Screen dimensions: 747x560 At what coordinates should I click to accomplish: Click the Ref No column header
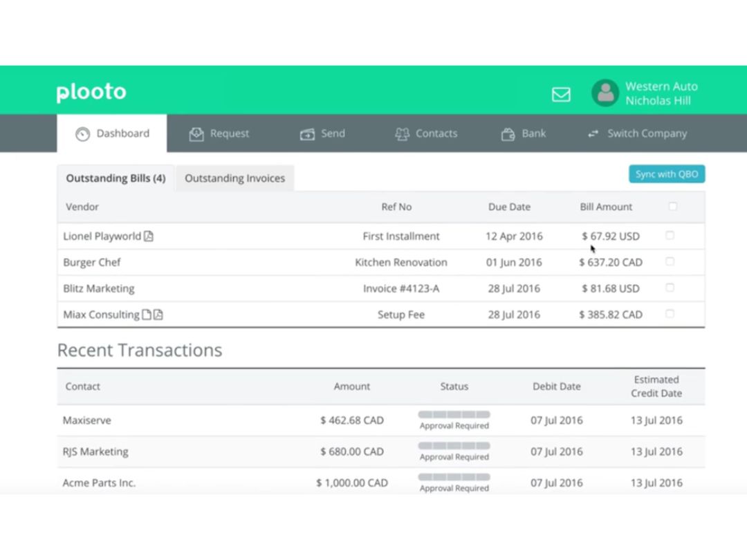[x=396, y=207]
